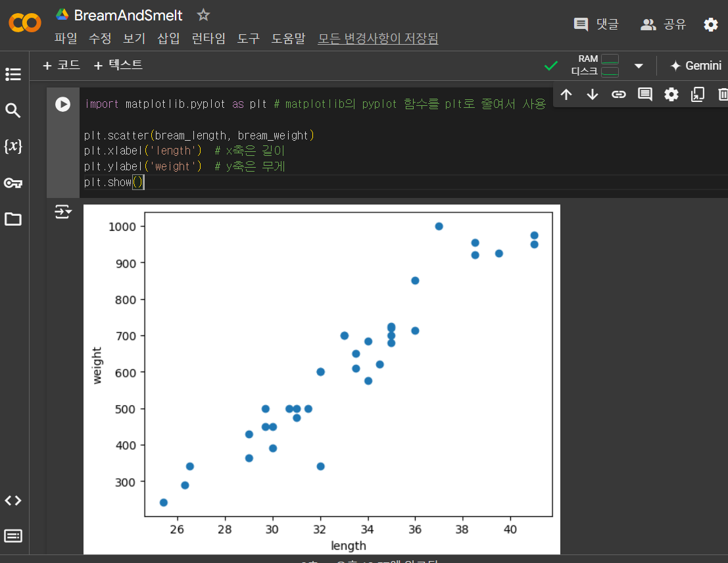Click the plt.show() code line
Image resolution: width=728 pixels, height=563 pixels.
click(x=114, y=182)
